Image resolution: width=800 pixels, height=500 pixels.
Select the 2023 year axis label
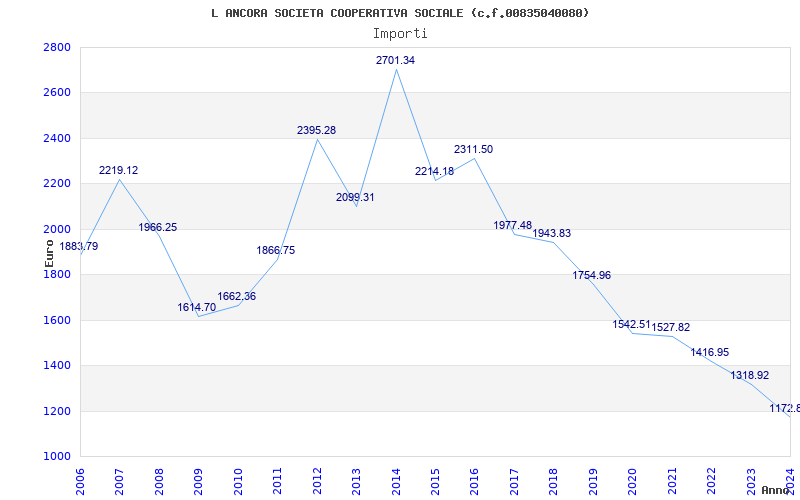tap(751, 482)
